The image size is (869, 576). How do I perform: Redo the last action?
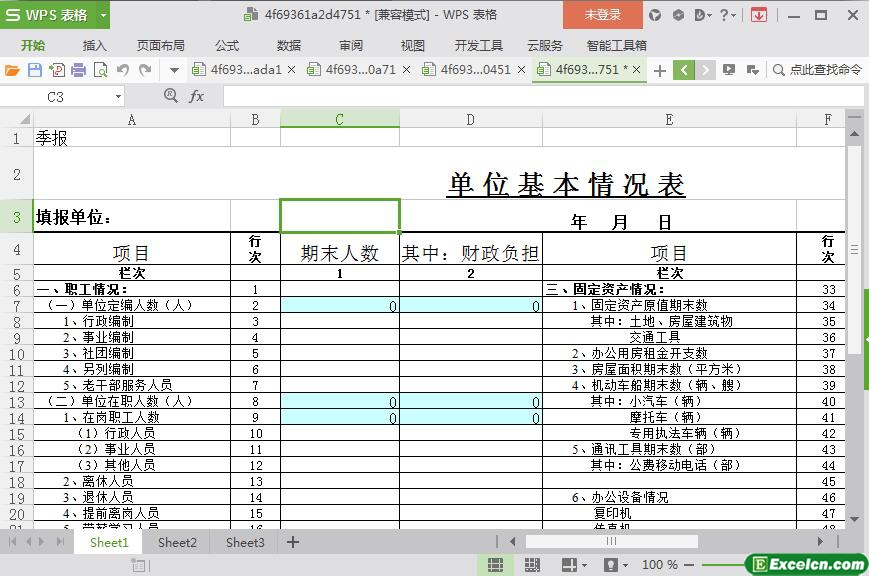click(x=145, y=70)
